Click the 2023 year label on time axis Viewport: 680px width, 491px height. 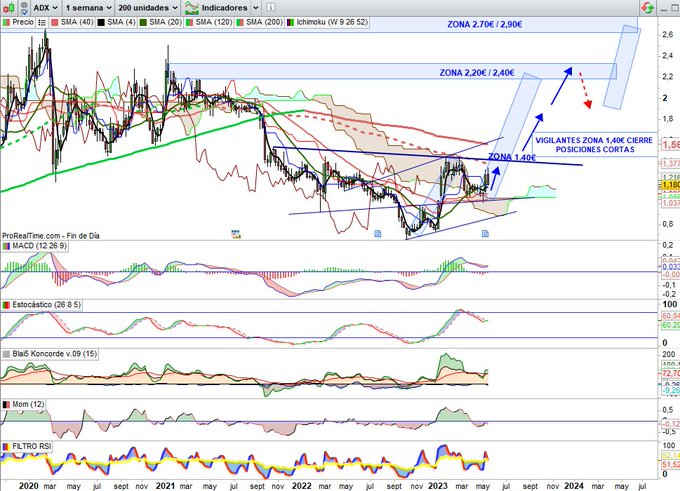pos(438,486)
